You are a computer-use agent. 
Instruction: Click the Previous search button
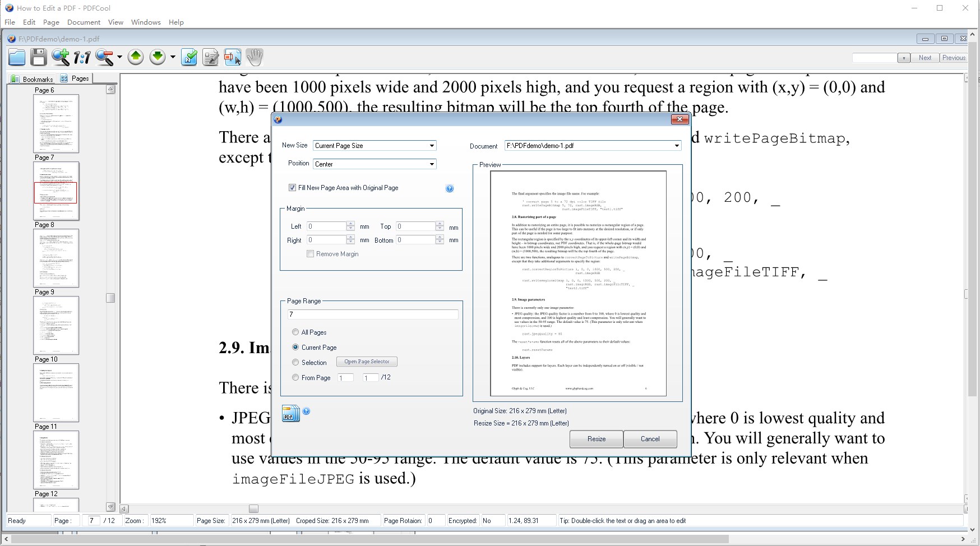pos(954,58)
